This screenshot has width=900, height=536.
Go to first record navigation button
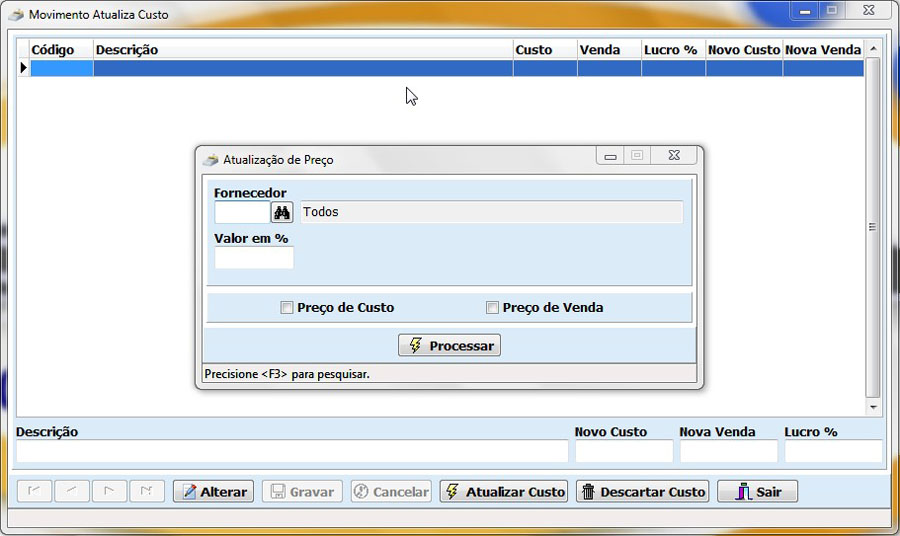(x=34, y=491)
